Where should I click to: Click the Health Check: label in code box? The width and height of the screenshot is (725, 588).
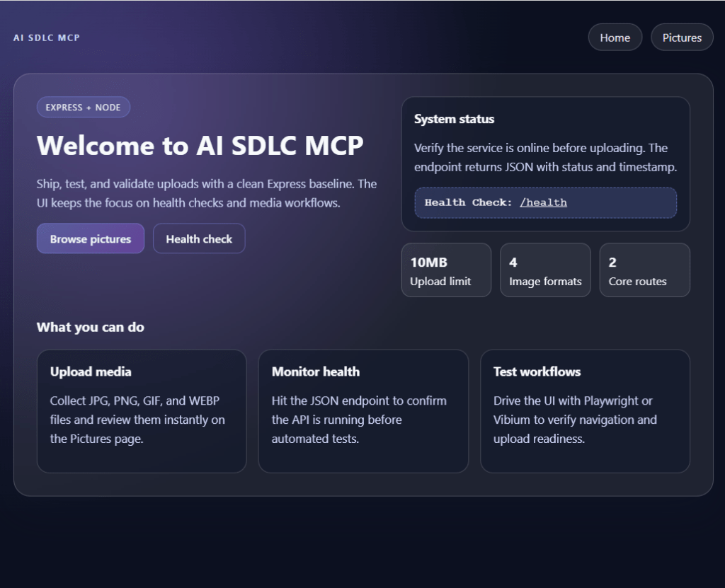coord(468,202)
